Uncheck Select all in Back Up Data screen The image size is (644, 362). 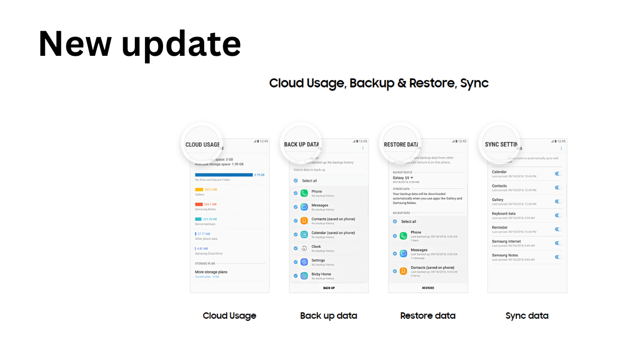(296, 180)
